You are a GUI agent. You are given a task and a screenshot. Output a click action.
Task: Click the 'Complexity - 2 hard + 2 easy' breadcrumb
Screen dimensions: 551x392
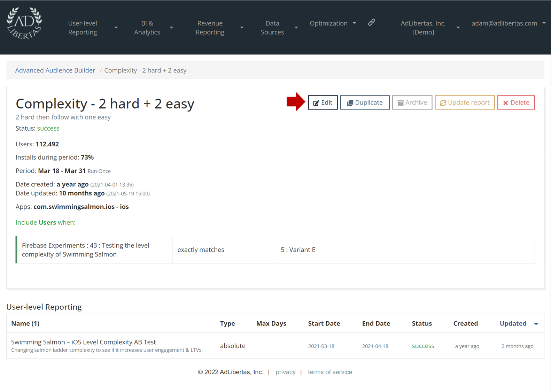coord(145,70)
